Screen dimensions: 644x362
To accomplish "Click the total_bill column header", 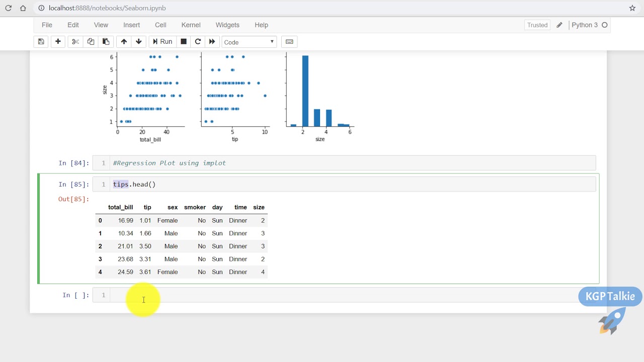I will click(x=120, y=207).
